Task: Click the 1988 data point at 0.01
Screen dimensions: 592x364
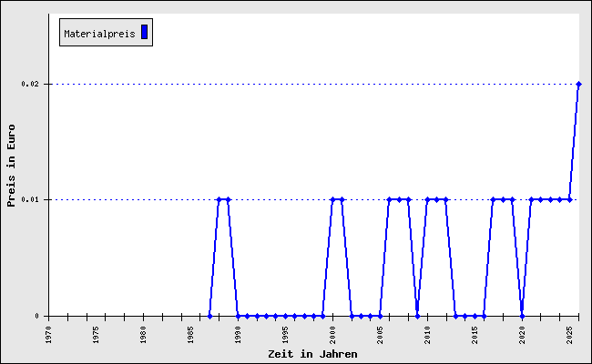Action: [219, 199]
